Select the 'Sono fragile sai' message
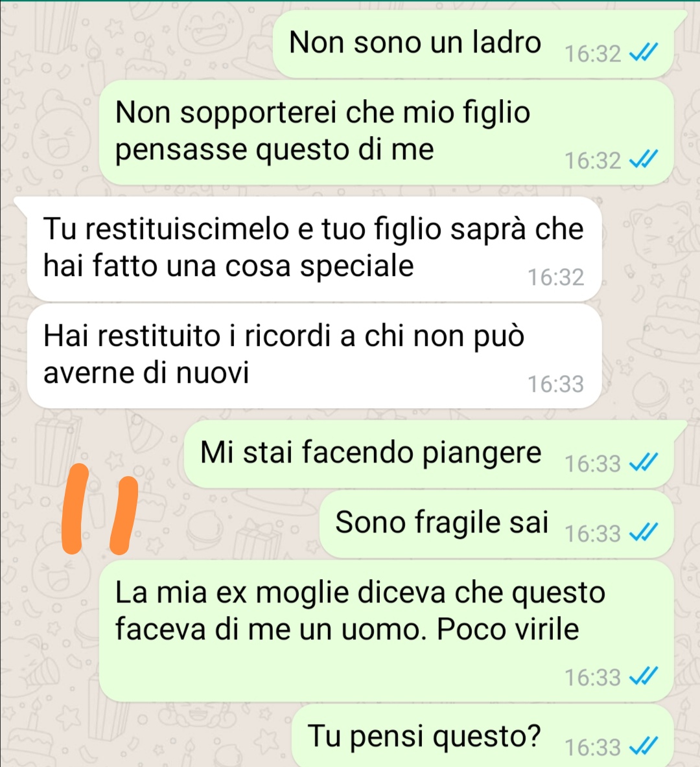 point(496,524)
